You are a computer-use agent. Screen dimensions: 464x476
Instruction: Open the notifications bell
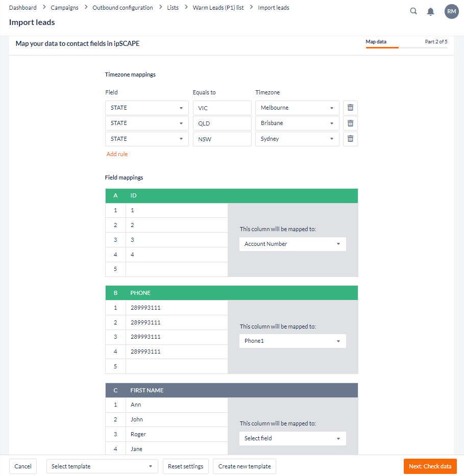click(430, 11)
